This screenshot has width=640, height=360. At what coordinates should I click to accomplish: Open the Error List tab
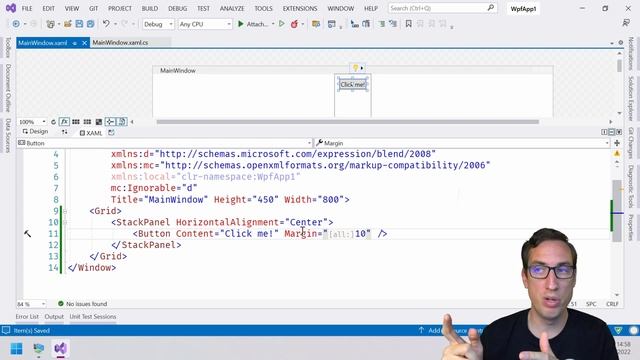(27, 317)
